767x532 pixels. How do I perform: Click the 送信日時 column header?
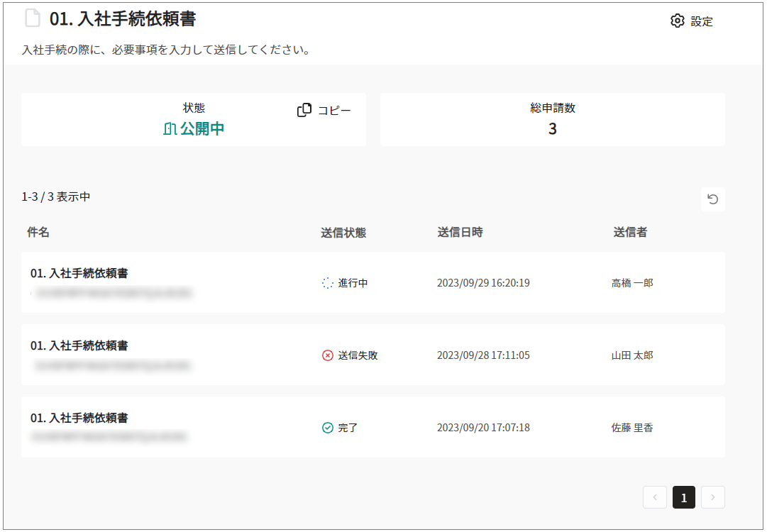click(460, 233)
